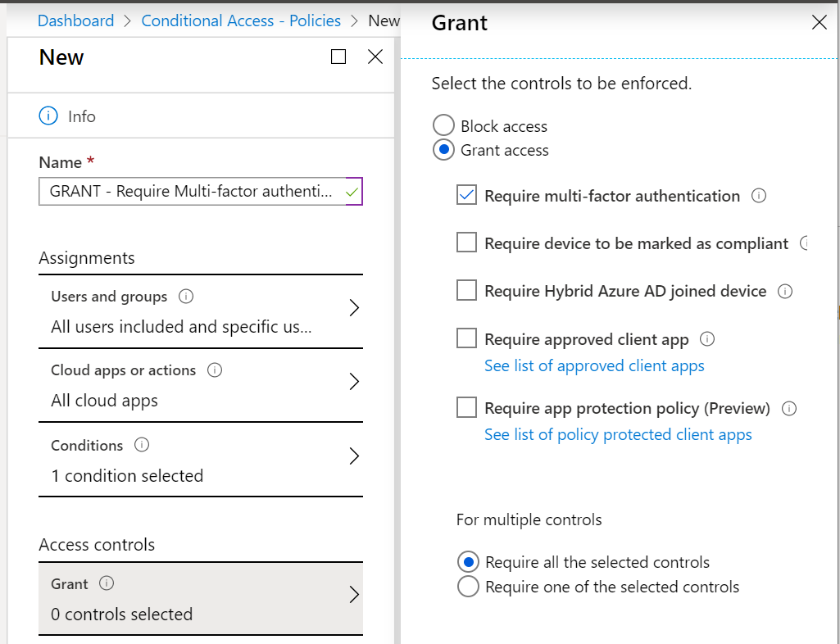Click the info icon for app protection policy
The image size is (840, 644).
pyautogui.click(x=789, y=408)
